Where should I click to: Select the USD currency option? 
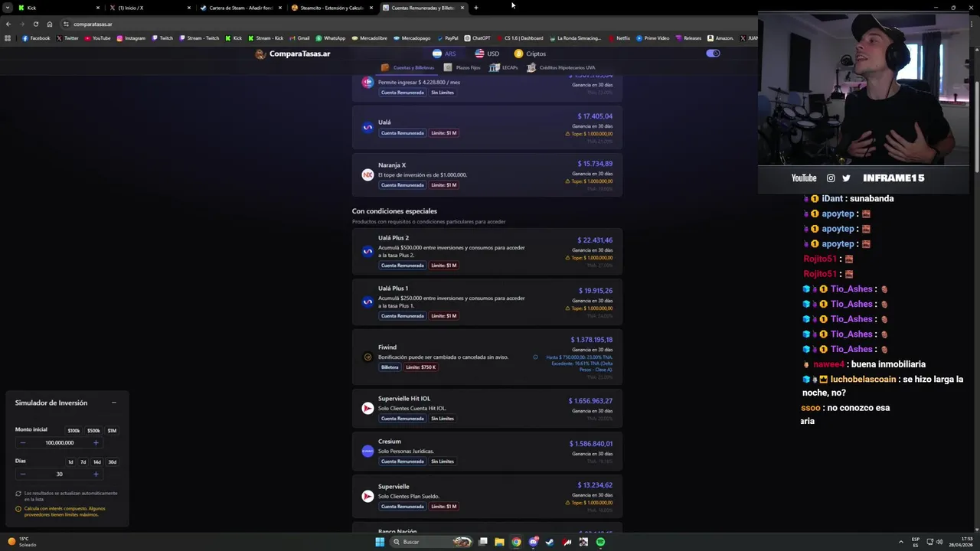tap(487, 54)
